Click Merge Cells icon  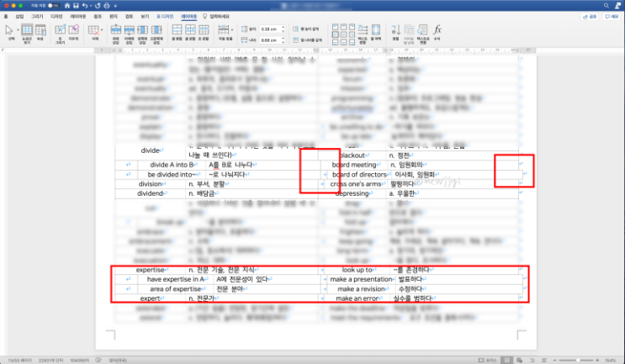(177, 30)
